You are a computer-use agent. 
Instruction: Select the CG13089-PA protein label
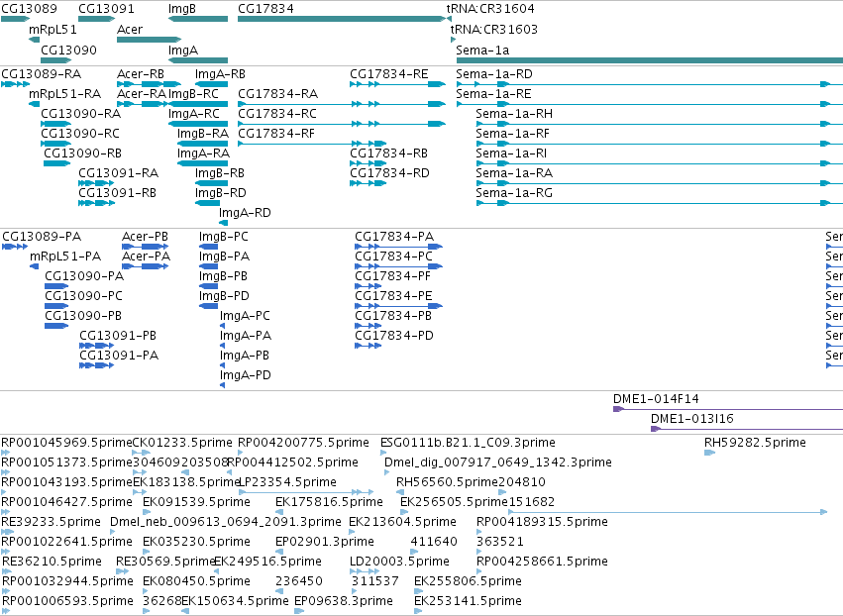(x=42, y=237)
